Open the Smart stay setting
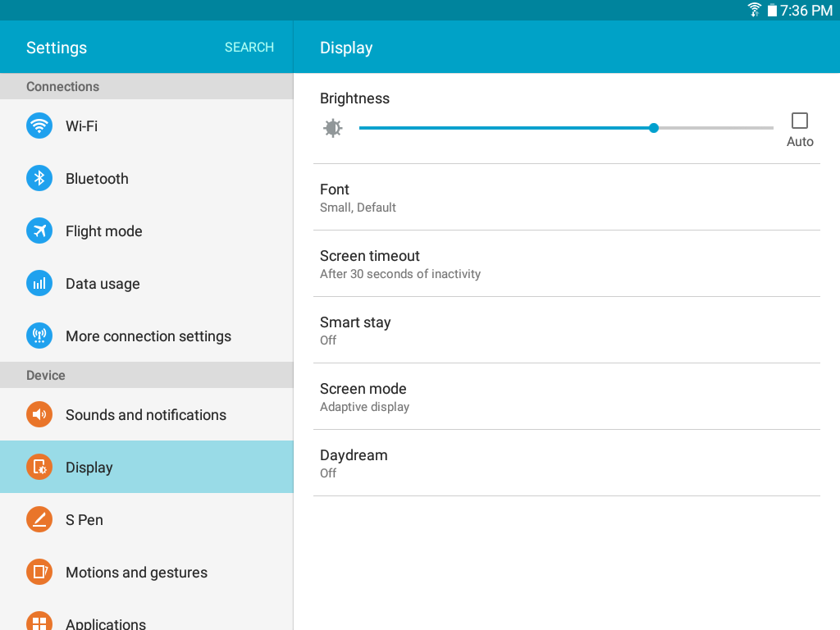 [x=567, y=331]
